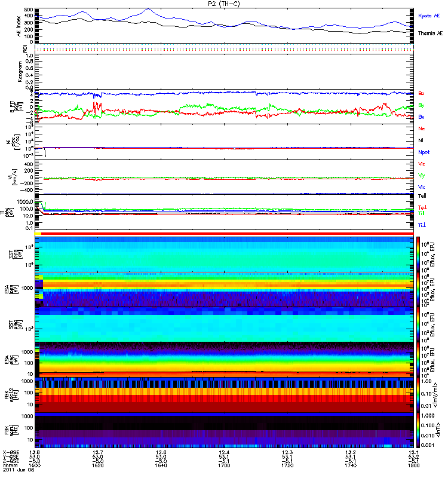Viewport: 448px width, 478px height.
Task: Select the blue Bx legend entry
Action: click(422, 117)
